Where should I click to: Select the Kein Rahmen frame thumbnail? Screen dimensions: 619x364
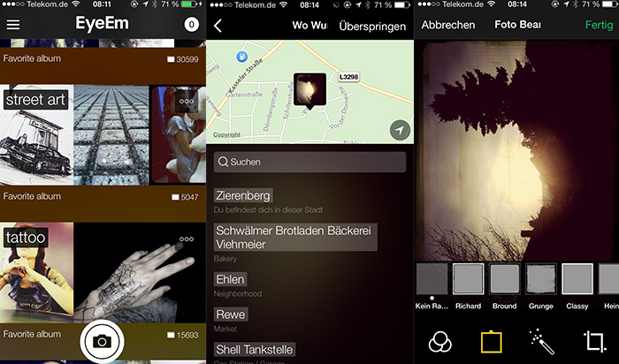tap(432, 279)
